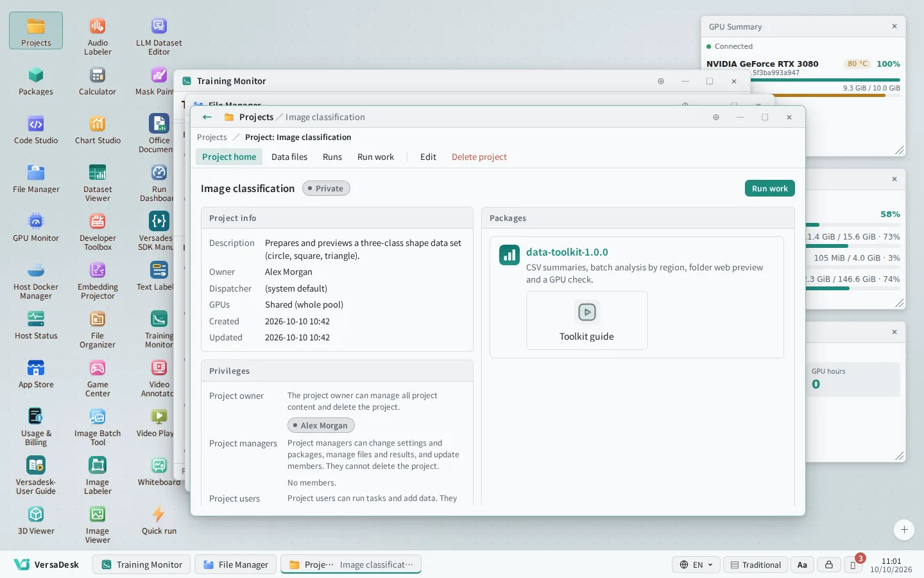This screenshot has height=578, width=924.
Task: Open GPU Monitor desktop shortcut
Action: tap(36, 227)
